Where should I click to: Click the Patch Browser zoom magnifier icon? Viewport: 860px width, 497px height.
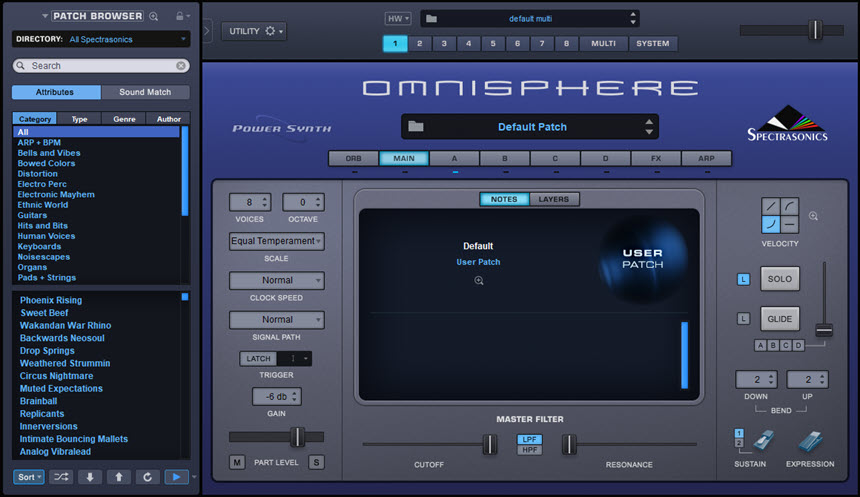[154, 16]
